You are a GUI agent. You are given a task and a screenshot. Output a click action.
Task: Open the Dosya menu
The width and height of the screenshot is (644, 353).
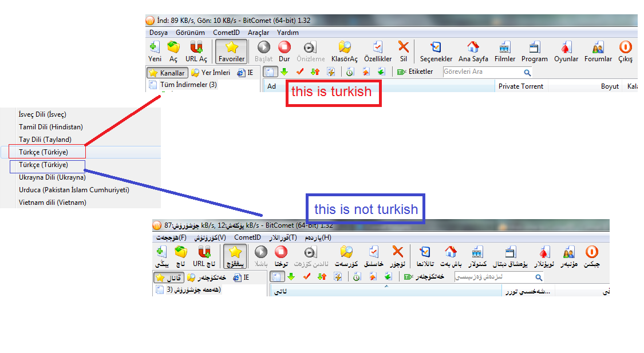tap(159, 33)
